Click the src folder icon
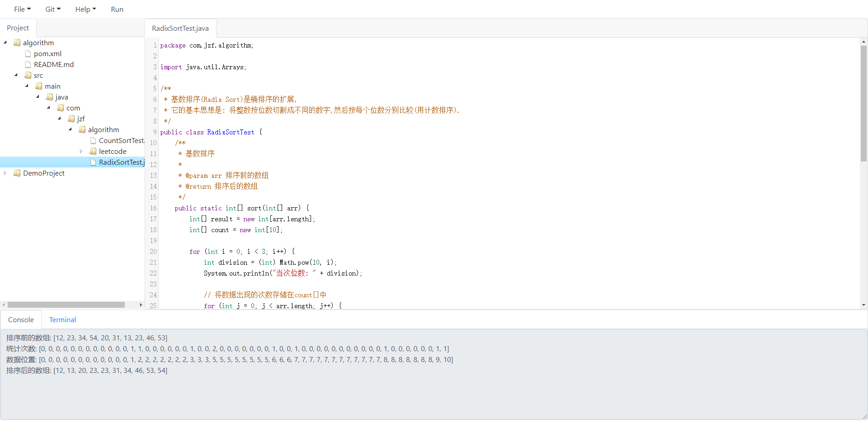Viewport: 868px width, 424px height. [x=28, y=75]
